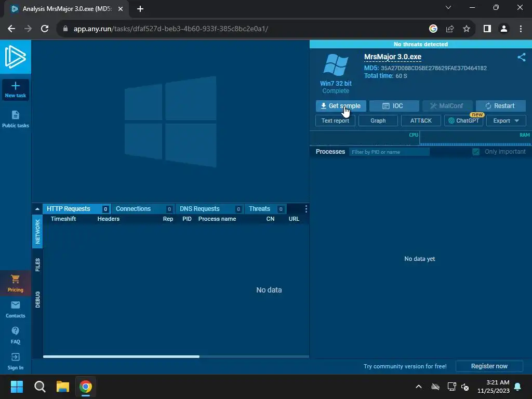The height and width of the screenshot is (399, 532).
Task: Download the sample with Get sample
Action: pos(341,106)
